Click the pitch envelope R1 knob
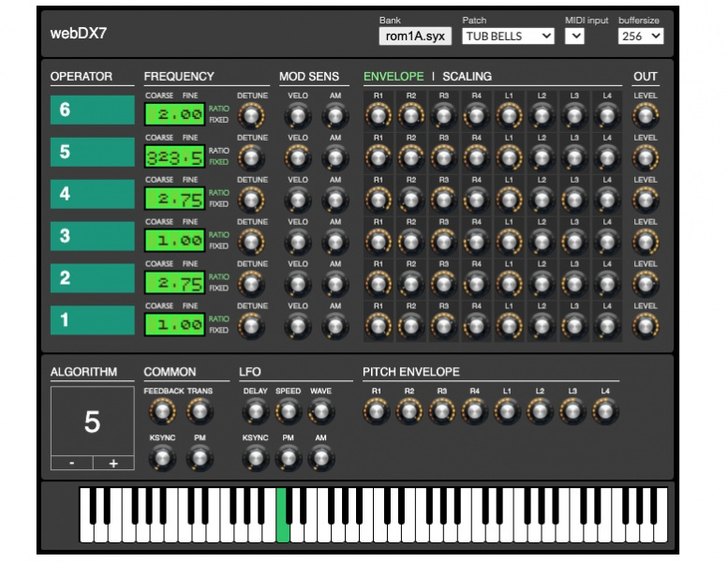 [x=376, y=411]
